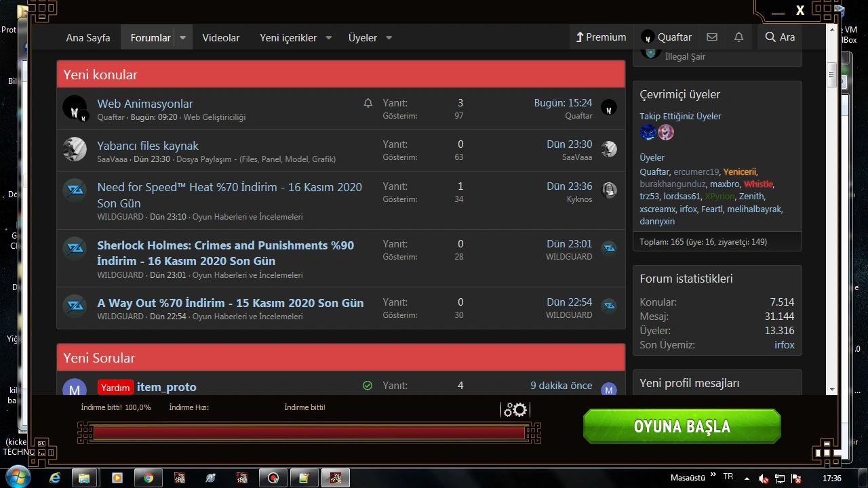The height and width of the screenshot is (488, 868).
Task: Click the Premium upgrade arrow button
Action: tap(601, 37)
